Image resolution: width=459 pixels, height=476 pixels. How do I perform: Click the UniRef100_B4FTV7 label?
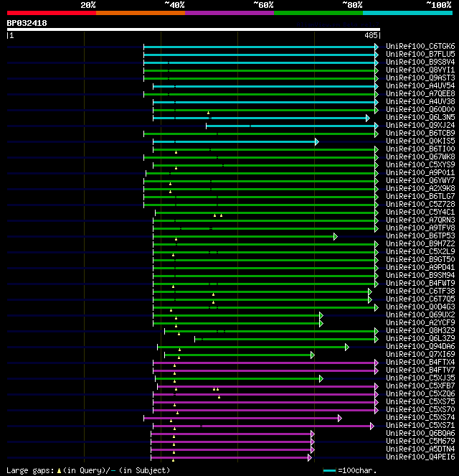click(x=420, y=370)
